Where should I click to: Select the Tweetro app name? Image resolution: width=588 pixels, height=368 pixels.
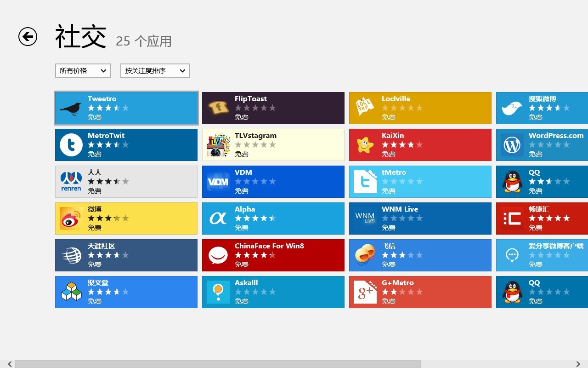tap(102, 98)
